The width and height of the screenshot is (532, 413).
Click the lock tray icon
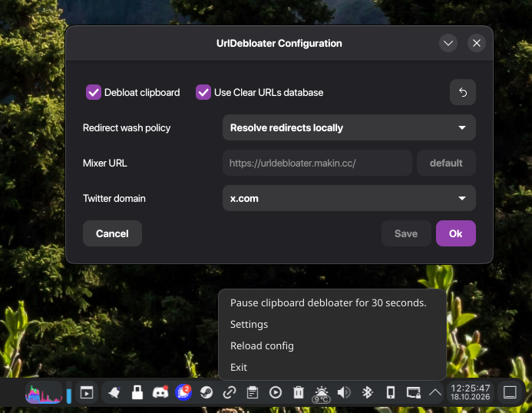137,392
